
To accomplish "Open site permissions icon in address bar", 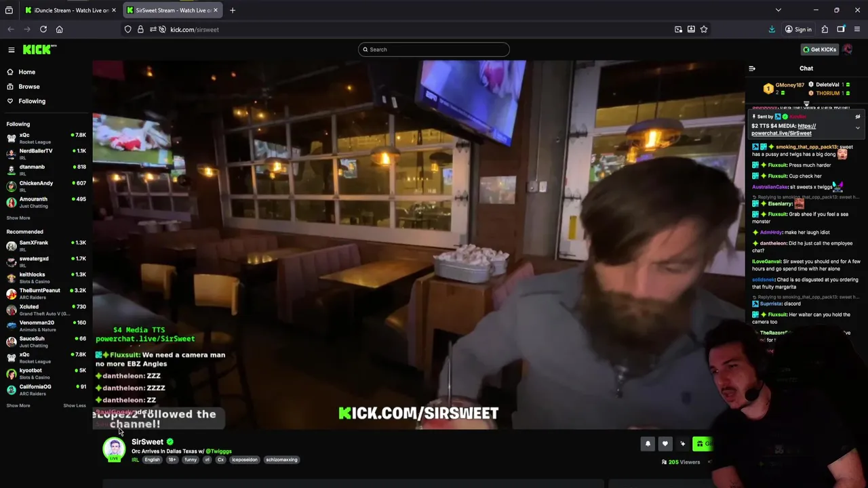I will tap(153, 29).
